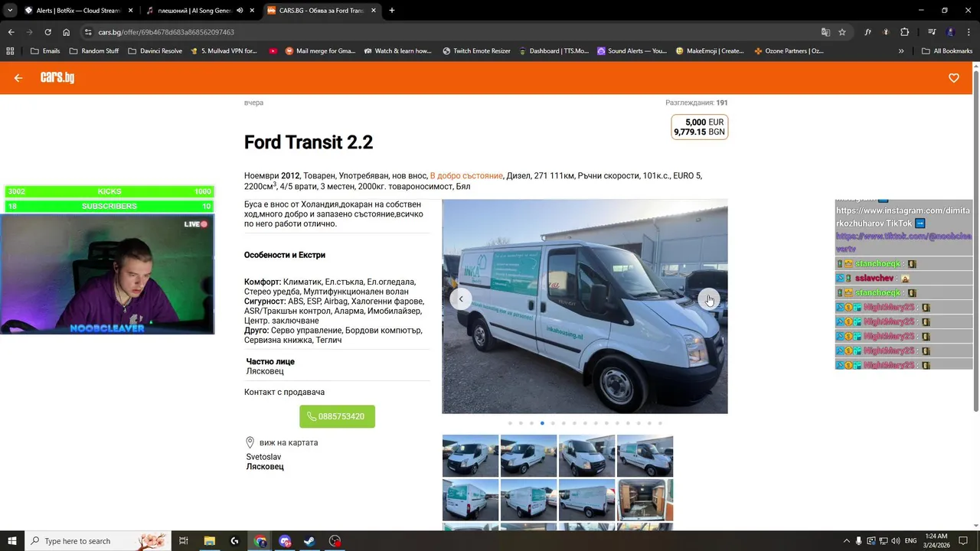Click the 'виж на картата' map link
This screenshot has width=980, height=551.
[289, 442]
